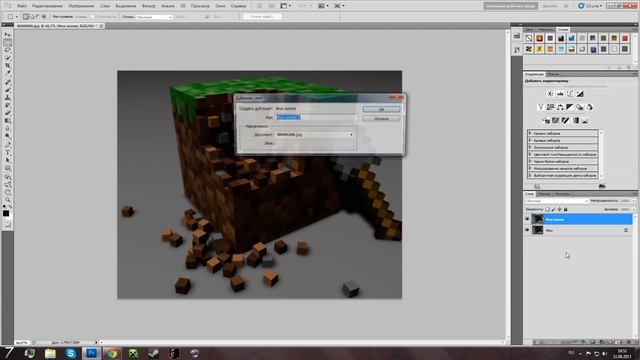
Task: Toggle Quick Mask mode at toolbar bottom
Action: click(x=7, y=224)
